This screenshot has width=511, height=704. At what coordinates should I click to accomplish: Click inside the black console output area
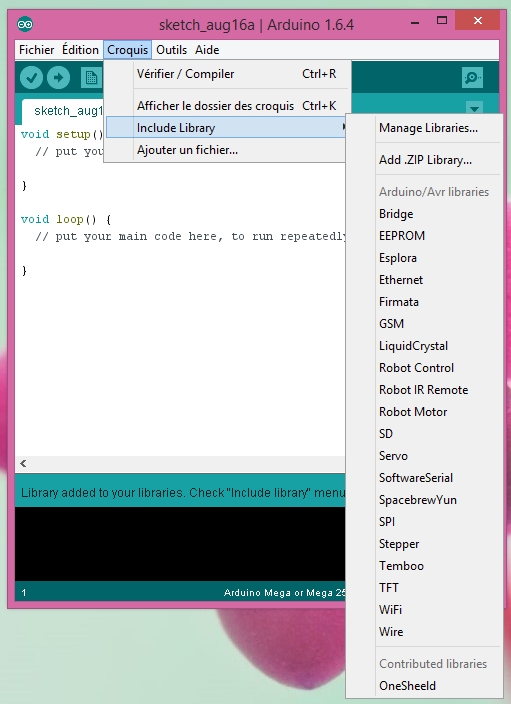(180, 544)
